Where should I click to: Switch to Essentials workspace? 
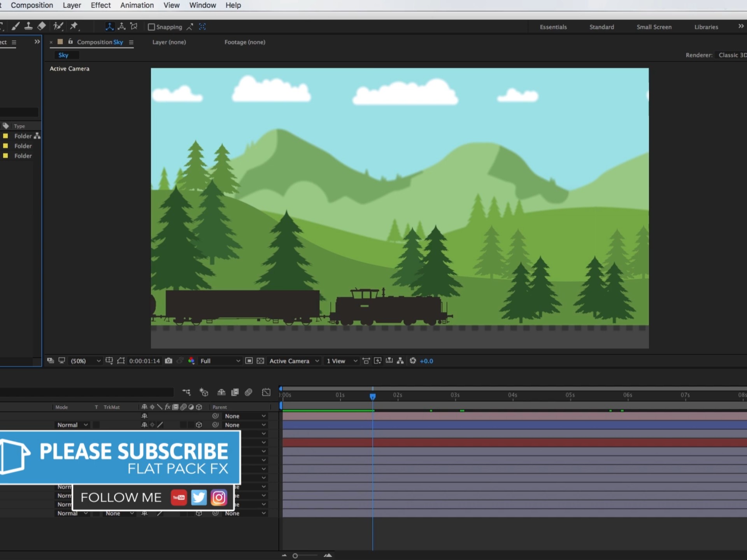(x=553, y=27)
